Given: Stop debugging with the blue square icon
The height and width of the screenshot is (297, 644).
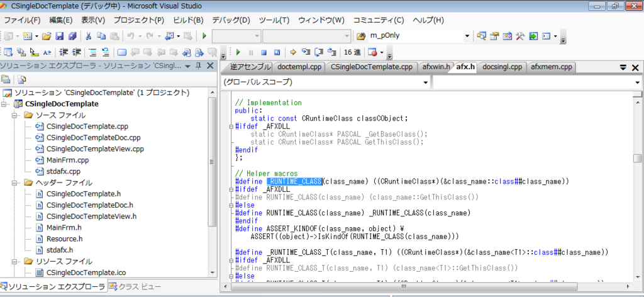Looking at the screenshot, I should [264, 52].
